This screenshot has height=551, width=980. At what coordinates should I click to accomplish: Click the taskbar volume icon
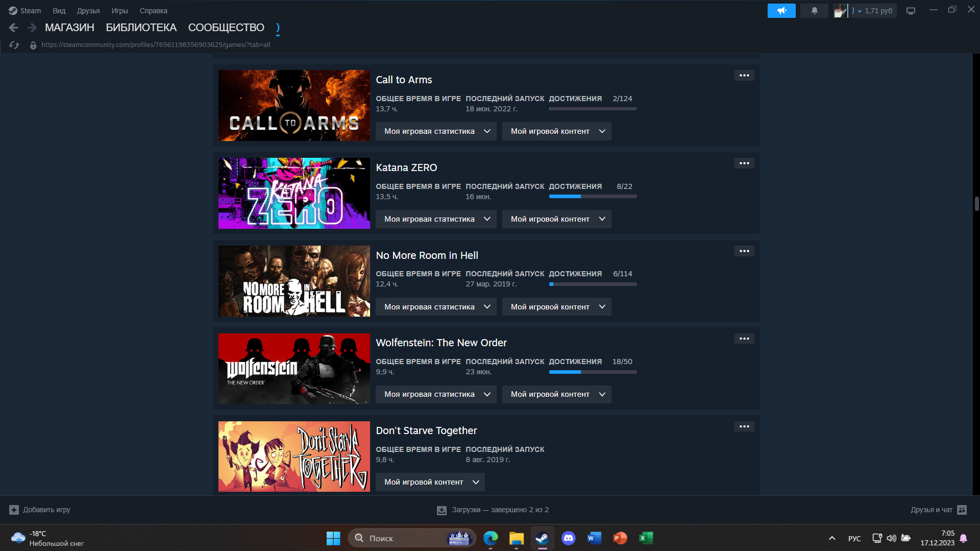(x=891, y=538)
